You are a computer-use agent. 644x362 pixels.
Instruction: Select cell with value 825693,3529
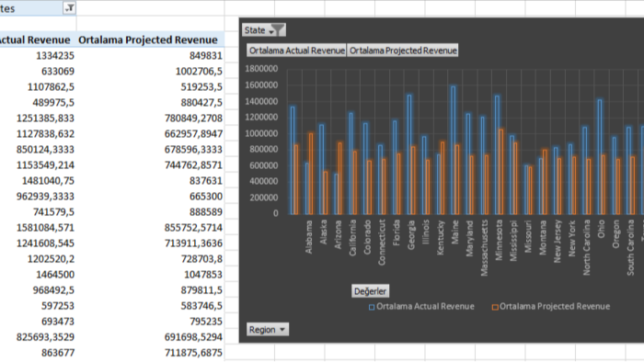coord(38,337)
